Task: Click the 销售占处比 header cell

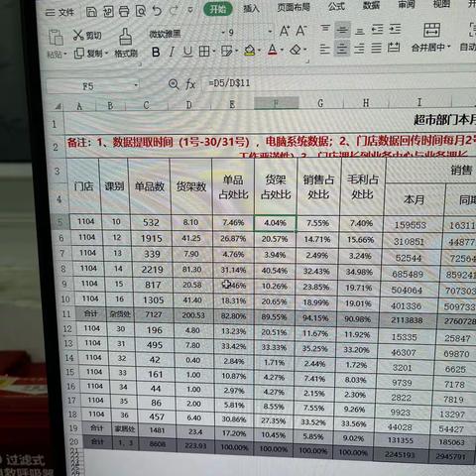Action: pyautogui.click(x=318, y=186)
